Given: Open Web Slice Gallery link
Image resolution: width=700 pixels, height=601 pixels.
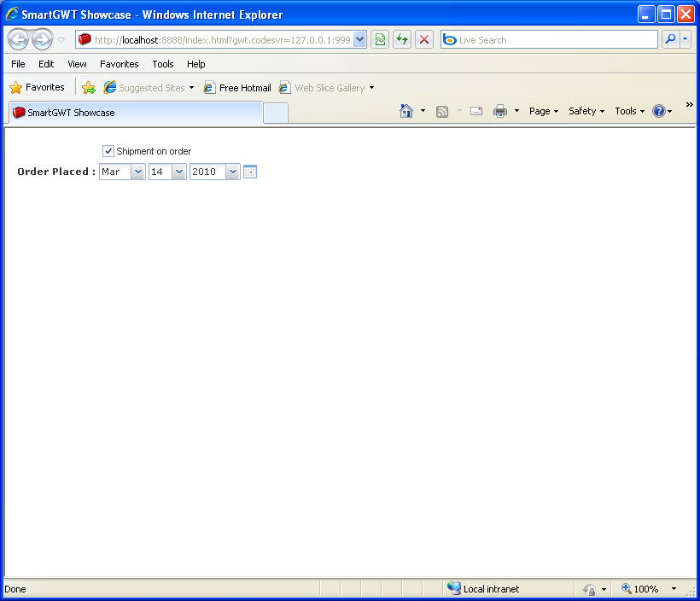Looking at the screenshot, I should [326, 88].
